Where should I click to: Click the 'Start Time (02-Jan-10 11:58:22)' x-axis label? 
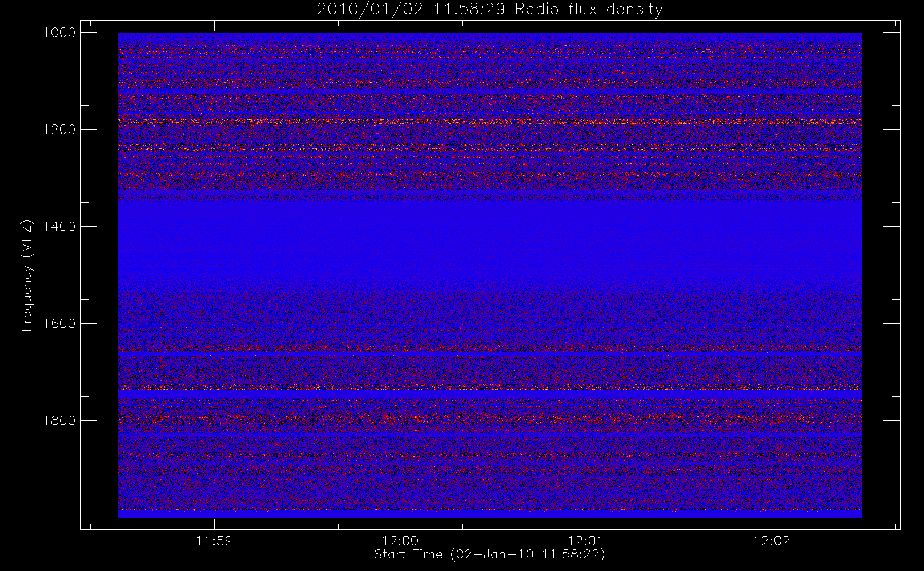(x=489, y=554)
